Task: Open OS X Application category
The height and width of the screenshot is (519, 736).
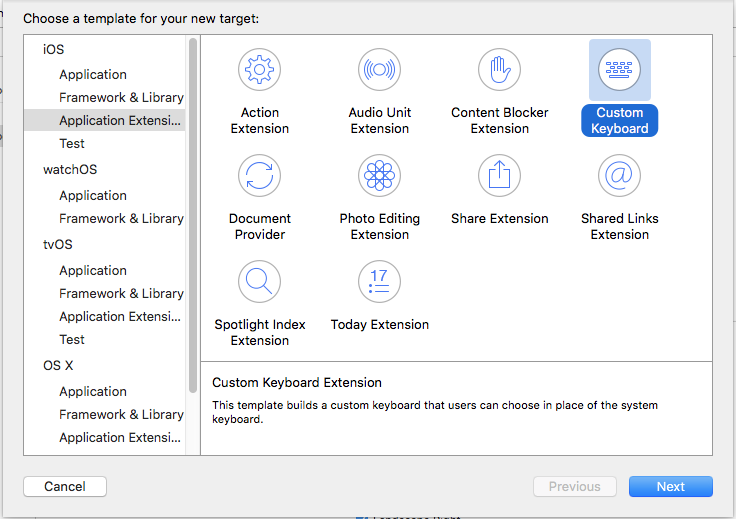Action: (93, 392)
